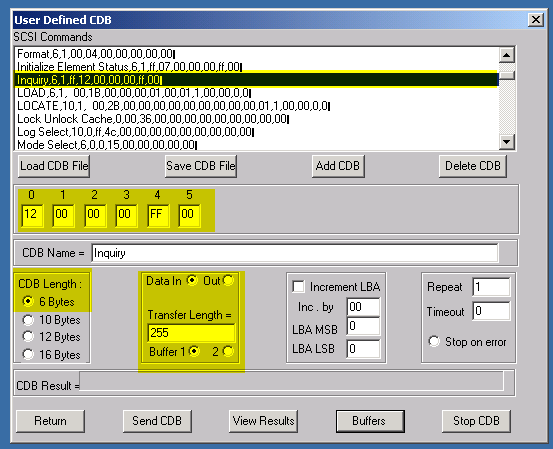Edit CDB byte 2 field

pos(95,215)
